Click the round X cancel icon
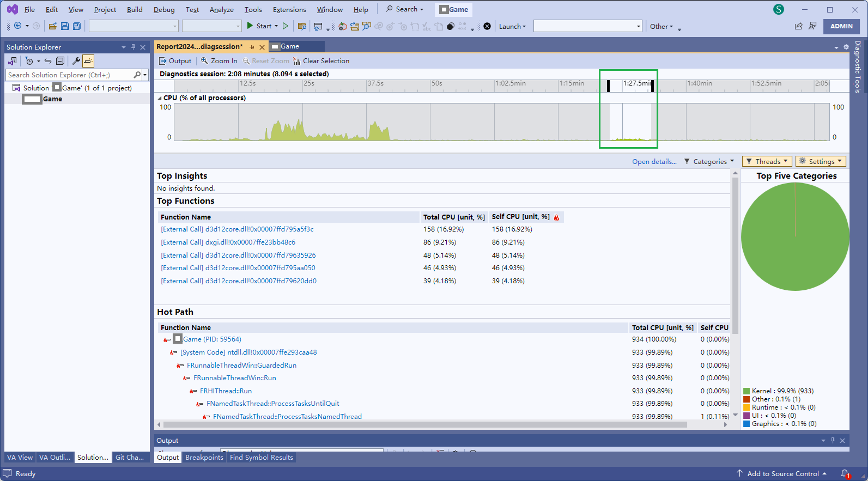 487,26
